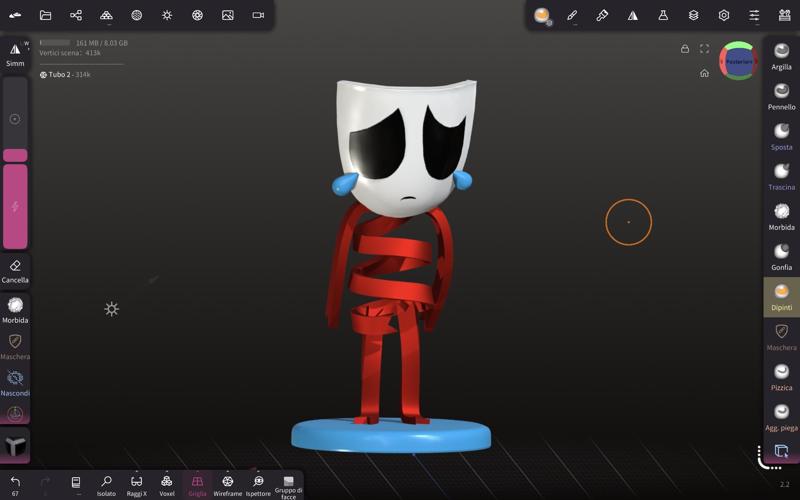
Task: Open the Layers stack menu
Action: click(693, 15)
